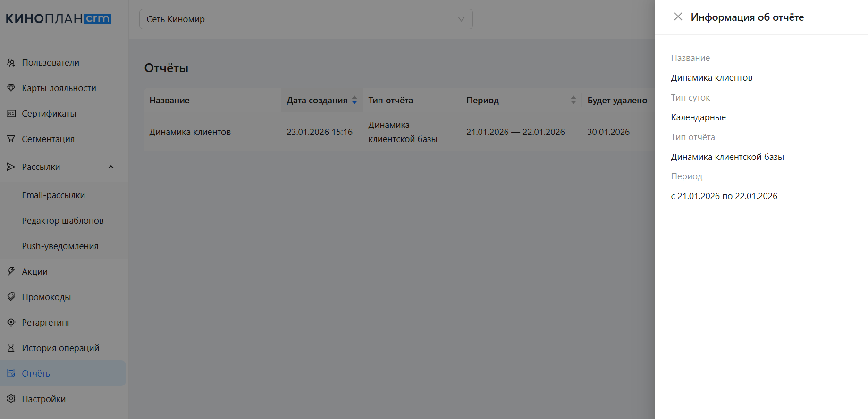Collapse the Рассылки menu chevron
The image size is (868, 419).
pos(111,167)
